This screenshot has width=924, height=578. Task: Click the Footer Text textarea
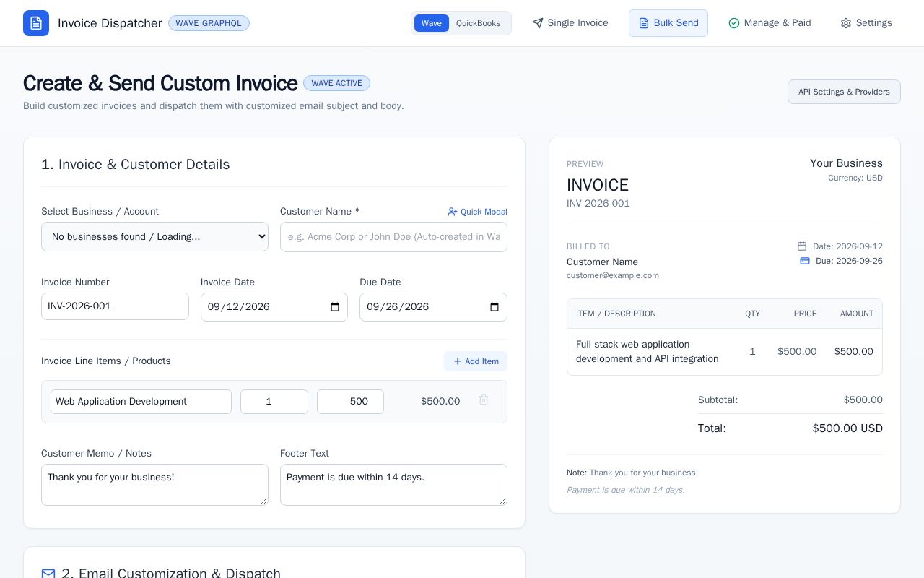tap(393, 485)
